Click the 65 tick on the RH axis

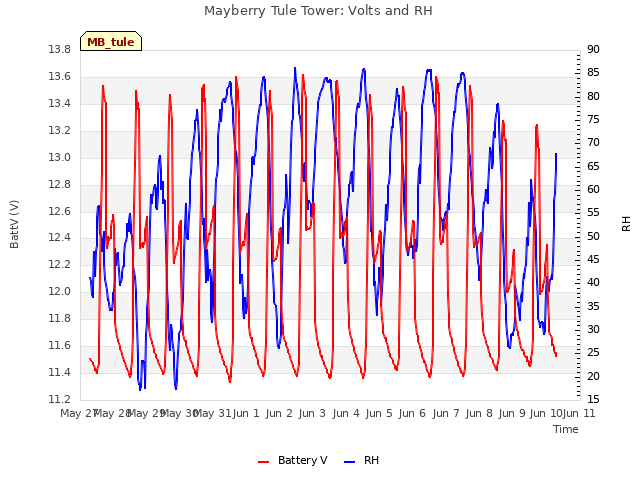(593, 166)
